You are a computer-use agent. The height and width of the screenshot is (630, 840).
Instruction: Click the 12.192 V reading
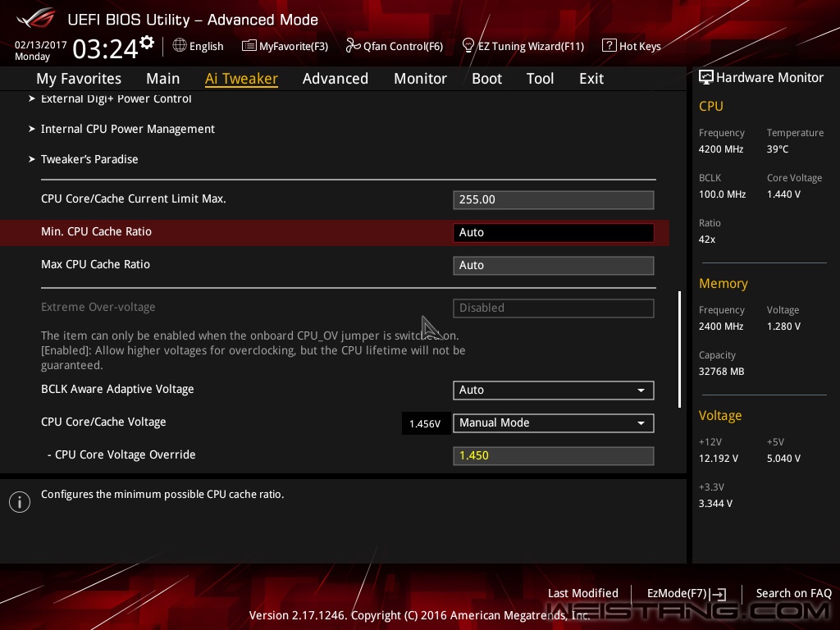(x=719, y=459)
